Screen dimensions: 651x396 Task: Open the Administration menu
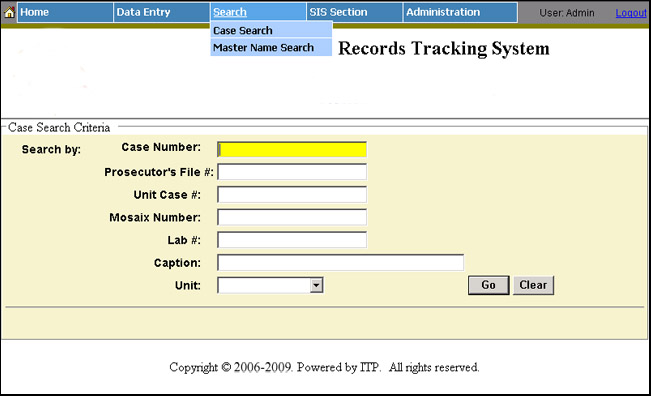click(x=460, y=12)
